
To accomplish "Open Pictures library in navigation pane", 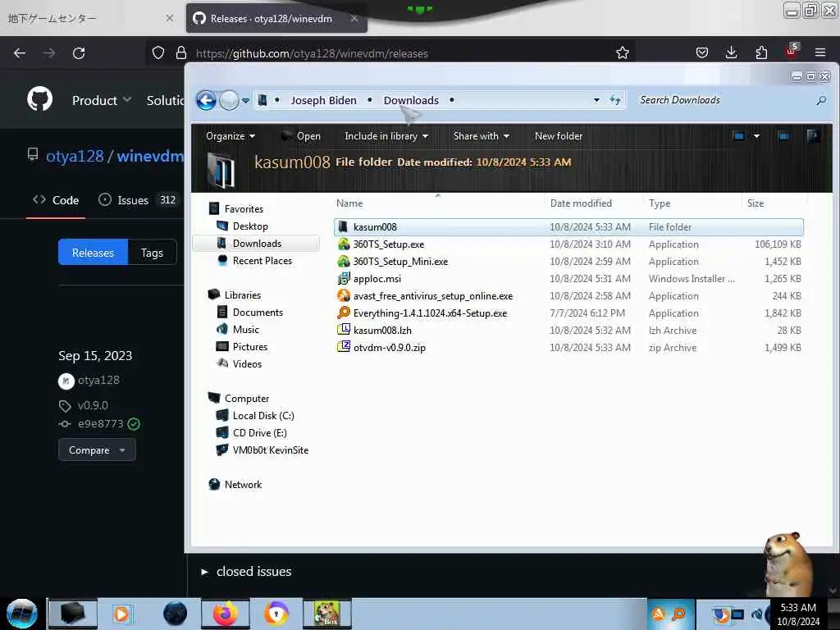I will (249, 347).
